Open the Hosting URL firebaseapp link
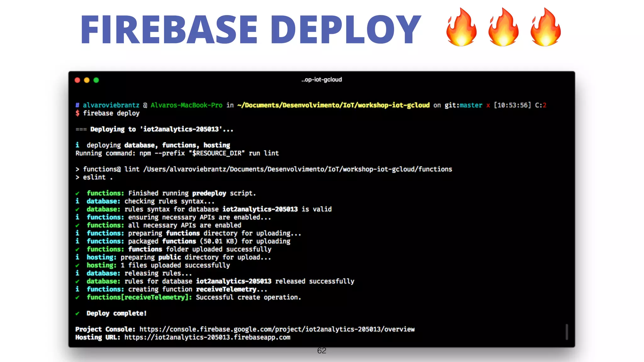 click(x=207, y=337)
